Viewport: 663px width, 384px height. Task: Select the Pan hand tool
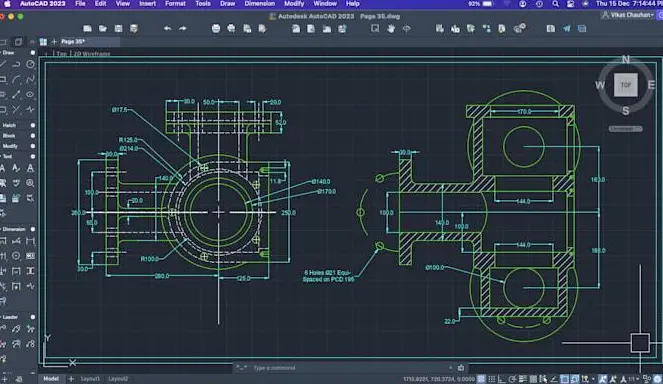click(x=391, y=29)
